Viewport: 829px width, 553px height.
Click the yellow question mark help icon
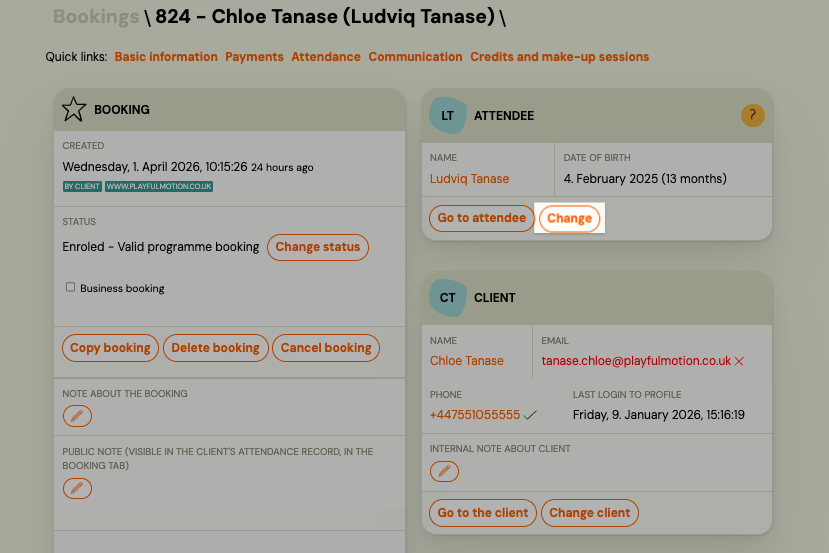[x=753, y=115]
